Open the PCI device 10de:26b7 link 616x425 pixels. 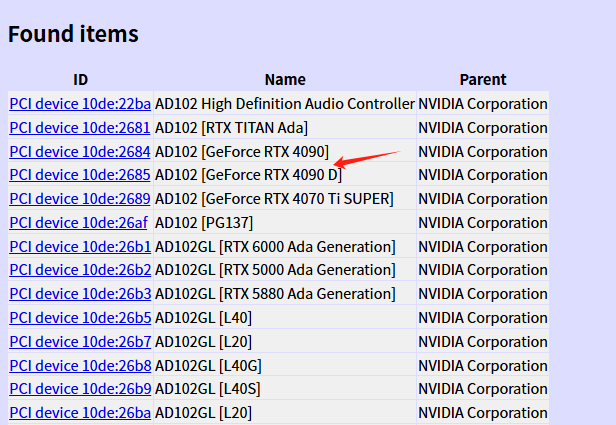coord(80,342)
